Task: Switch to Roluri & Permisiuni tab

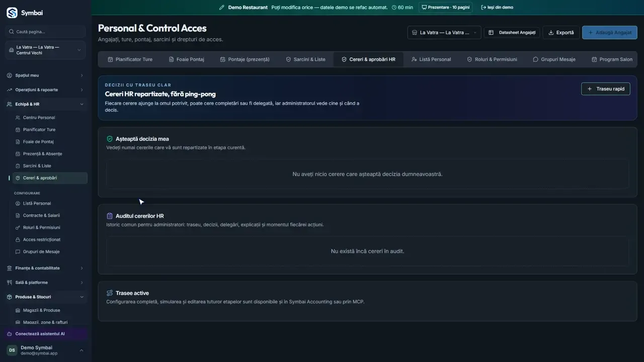Action: (492, 59)
